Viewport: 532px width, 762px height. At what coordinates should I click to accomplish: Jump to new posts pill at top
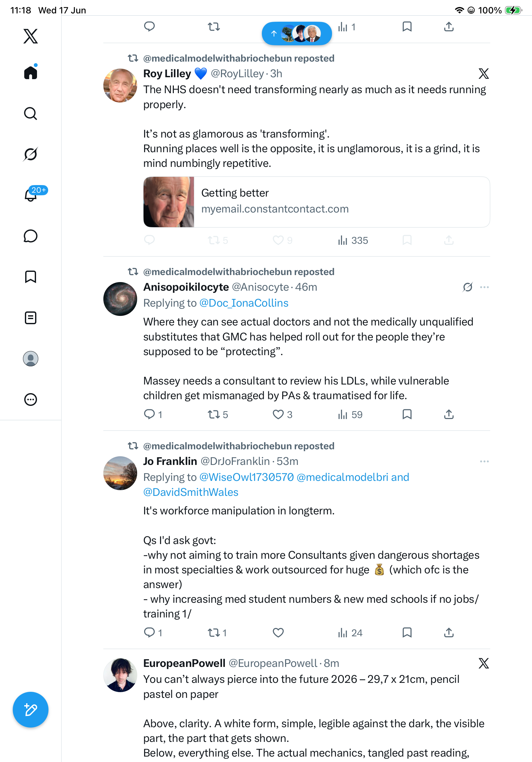(297, 33)
